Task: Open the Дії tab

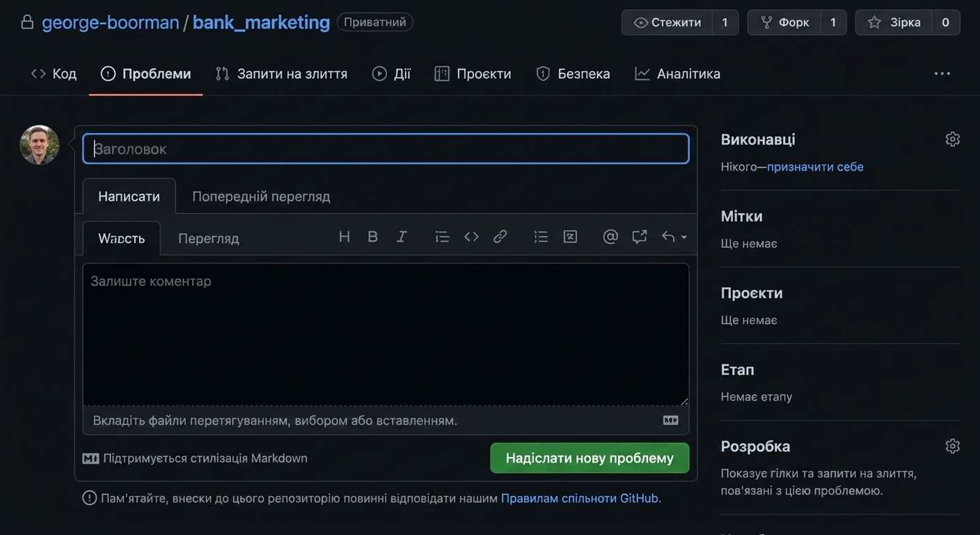Action: point(391,73)
